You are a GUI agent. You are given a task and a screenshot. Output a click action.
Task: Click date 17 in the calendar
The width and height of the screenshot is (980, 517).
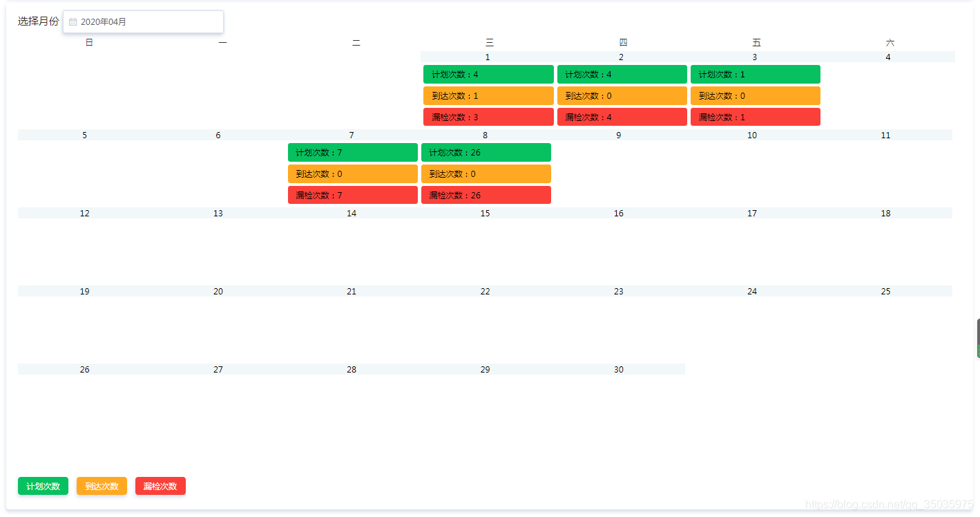[752, 213]
